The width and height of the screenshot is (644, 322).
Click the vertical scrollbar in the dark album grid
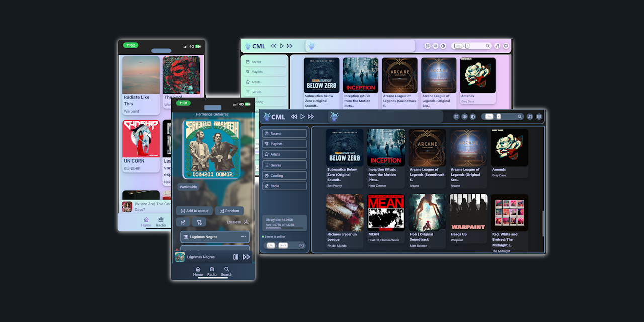tap(543, 221)
